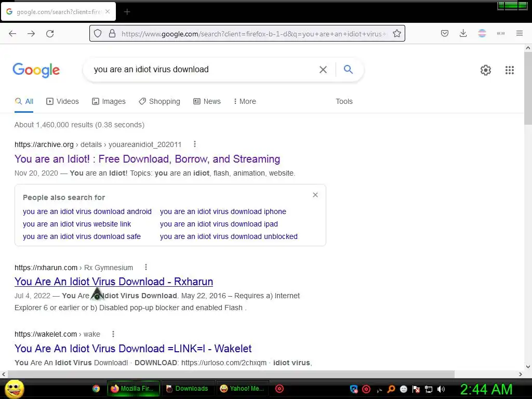This screenshot has width=532, height=399.
Task: Click the 2:44 AM clock
Action: pos(486,389)
